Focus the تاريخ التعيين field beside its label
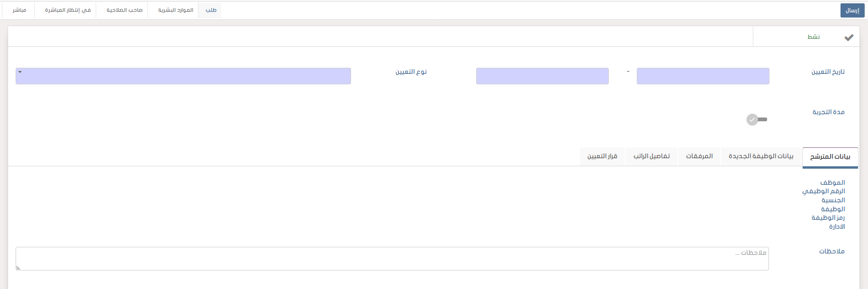 point(702,76)
